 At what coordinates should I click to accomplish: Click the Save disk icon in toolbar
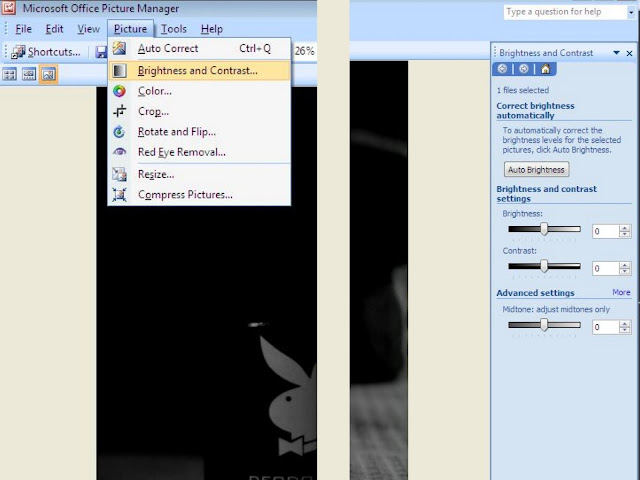pyautogui.click(x=101, y=52)
